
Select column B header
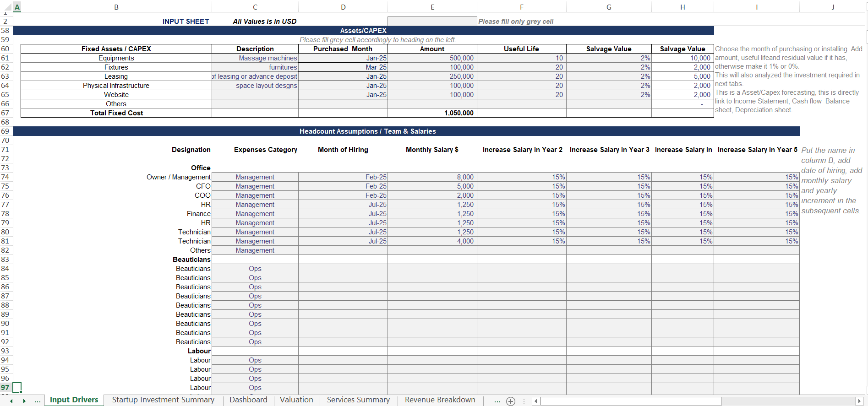point(116,7)
